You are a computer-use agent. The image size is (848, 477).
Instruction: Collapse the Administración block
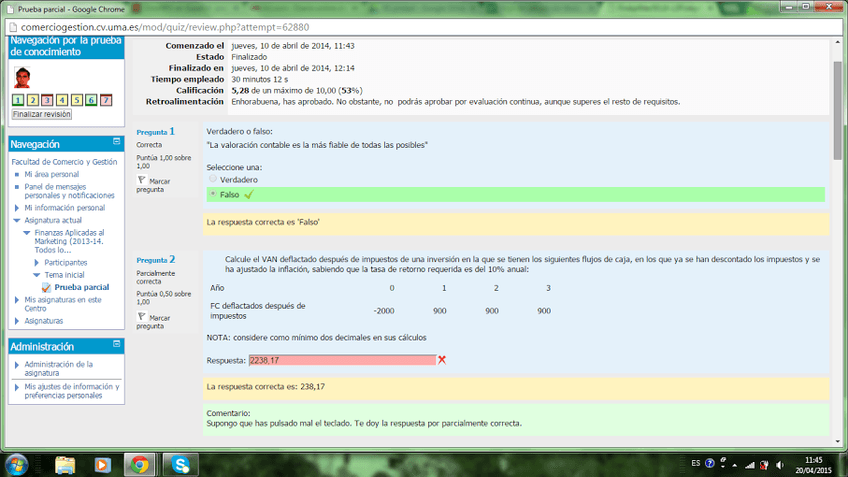pos(116,343)
